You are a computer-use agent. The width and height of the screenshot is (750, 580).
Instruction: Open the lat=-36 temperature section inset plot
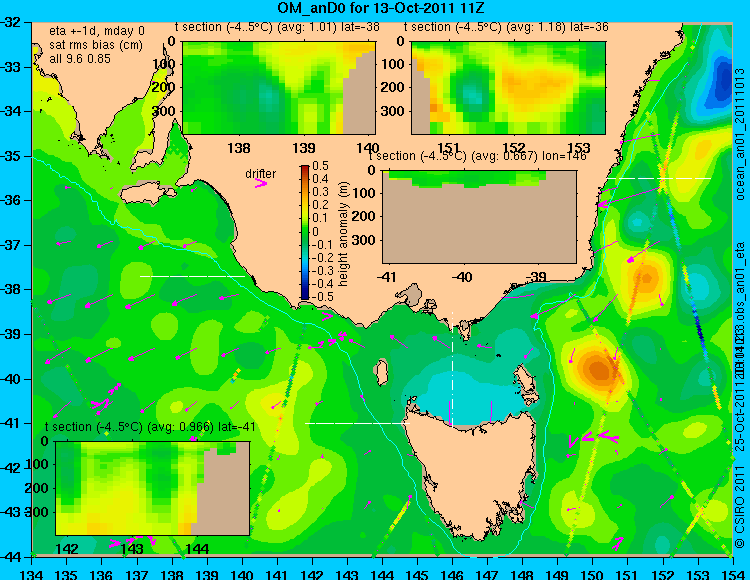point(508,88)
